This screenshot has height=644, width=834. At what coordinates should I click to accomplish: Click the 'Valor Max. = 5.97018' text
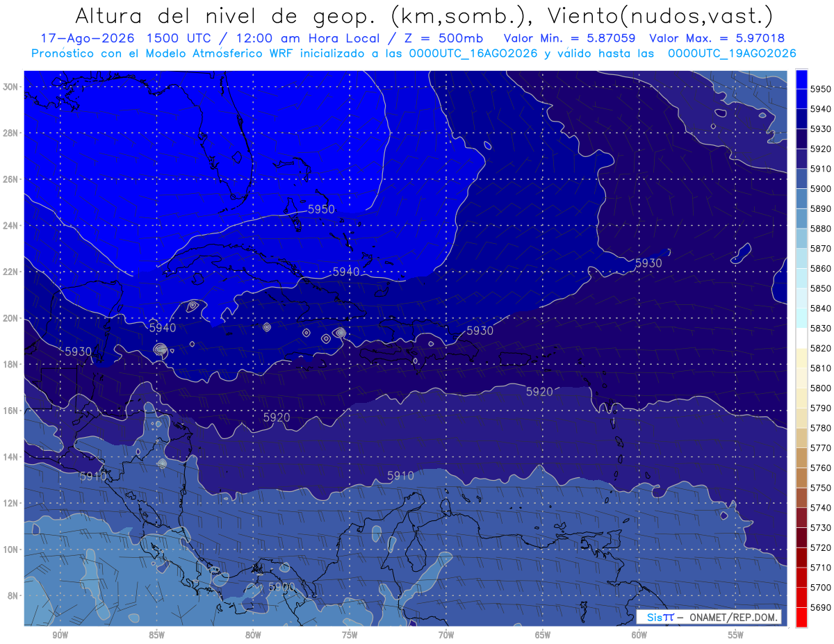coord(717,38)
